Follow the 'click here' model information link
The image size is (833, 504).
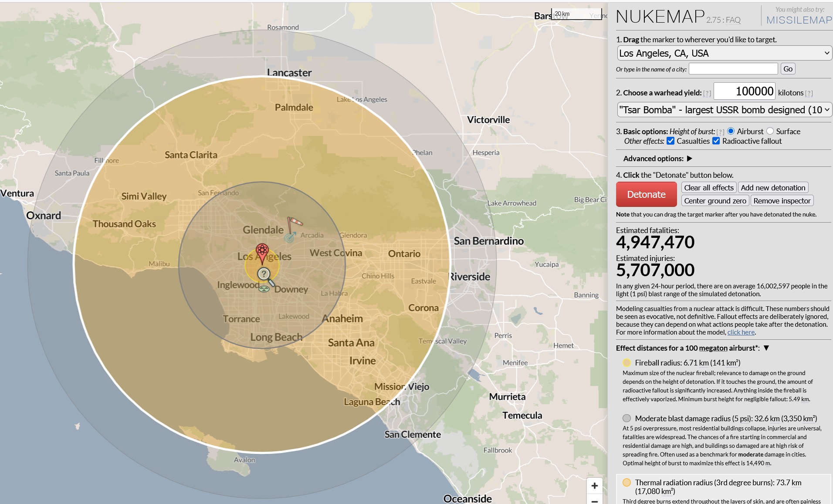[x=741, y=332]
